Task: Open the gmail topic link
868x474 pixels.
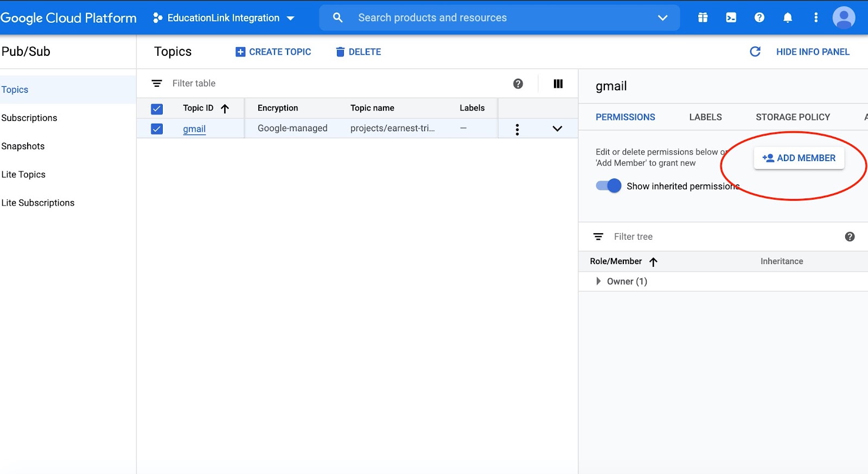Action: (194, 129)
